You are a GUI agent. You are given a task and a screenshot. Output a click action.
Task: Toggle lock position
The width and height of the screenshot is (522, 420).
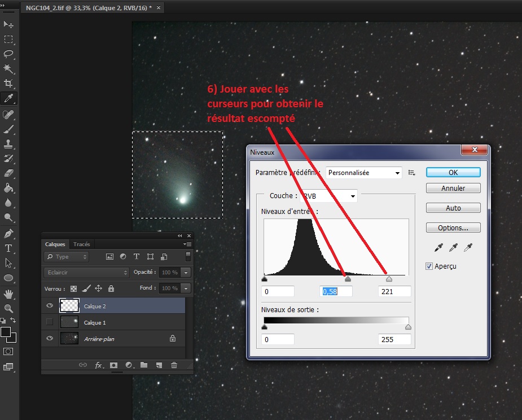pyautogui.click(x=99, y=288)
